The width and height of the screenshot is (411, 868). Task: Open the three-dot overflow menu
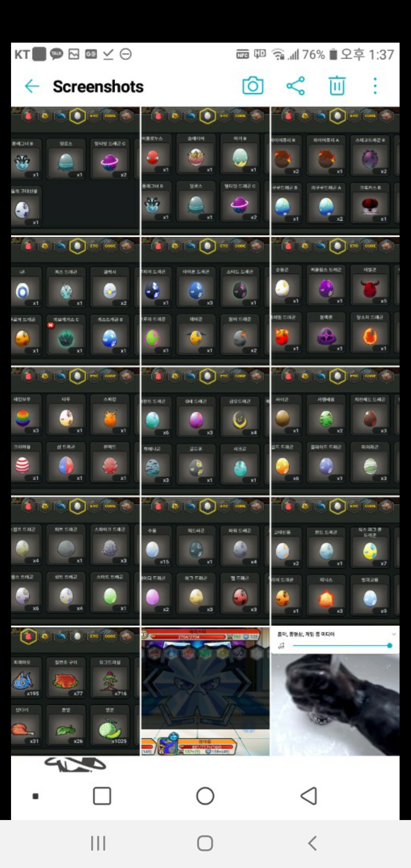pos(375,86)
